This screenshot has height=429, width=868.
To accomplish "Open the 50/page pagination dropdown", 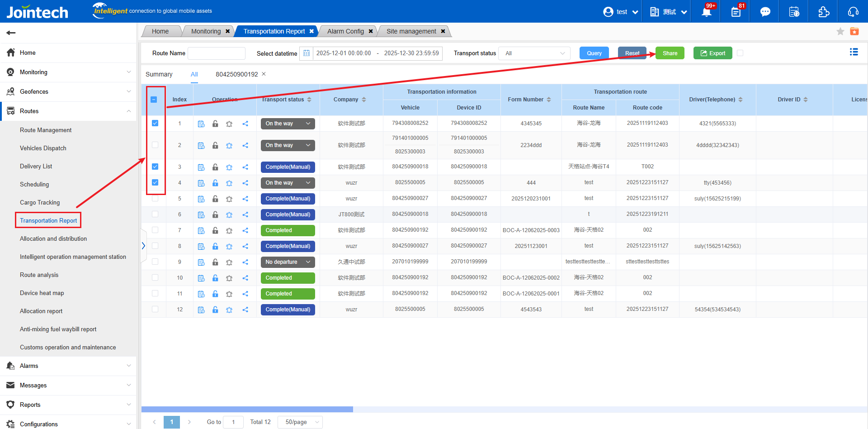I will pyautogui.click(x=300, y=422).
